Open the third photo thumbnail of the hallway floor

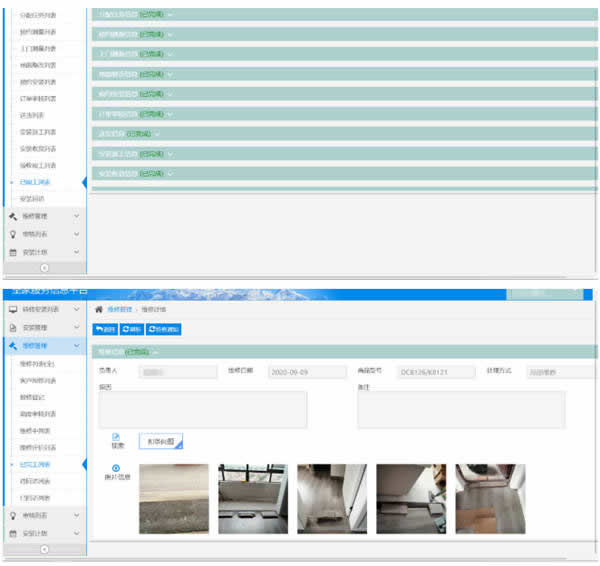click(332, 499)
